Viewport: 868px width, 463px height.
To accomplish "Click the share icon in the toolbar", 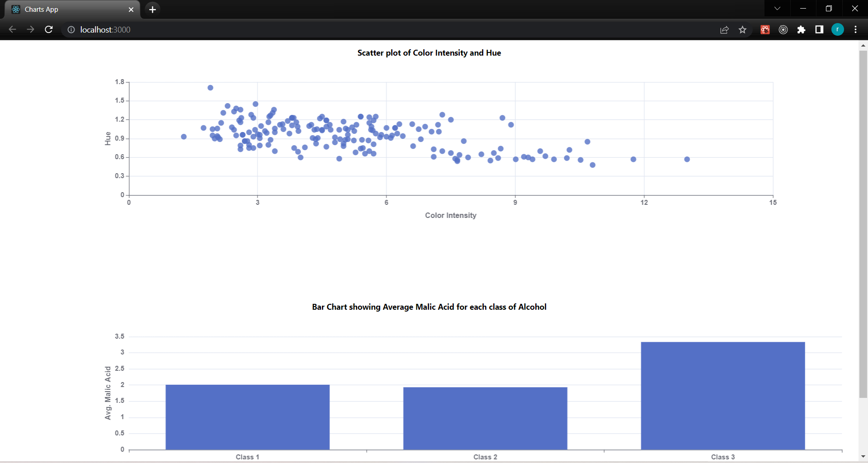I will (x=724, y=29).
